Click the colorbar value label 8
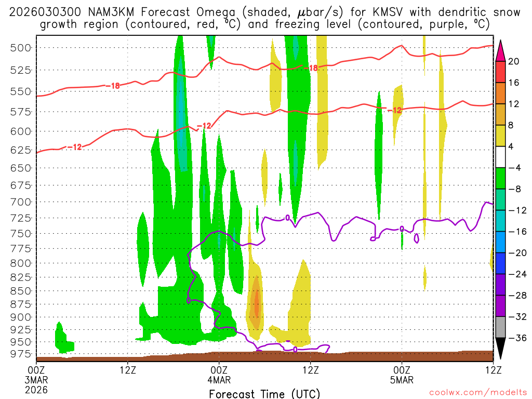 (511, 126)
